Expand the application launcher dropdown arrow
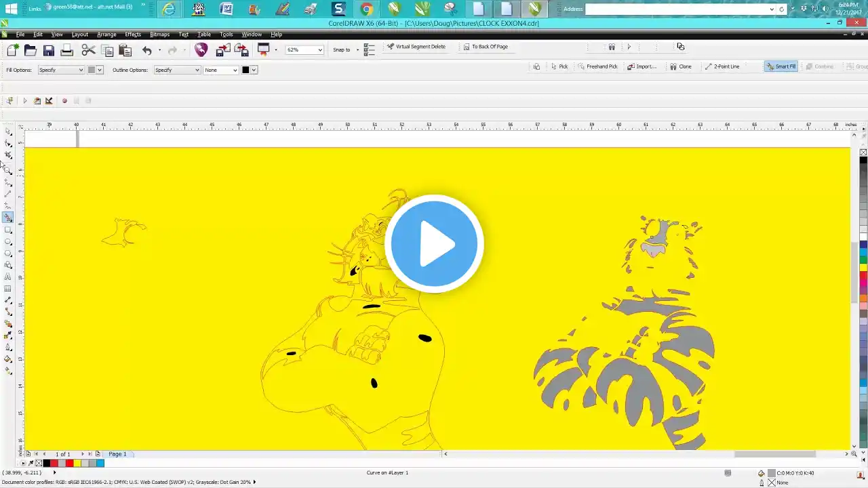Screen dimensions: 868x488 (x=276, y=50)
